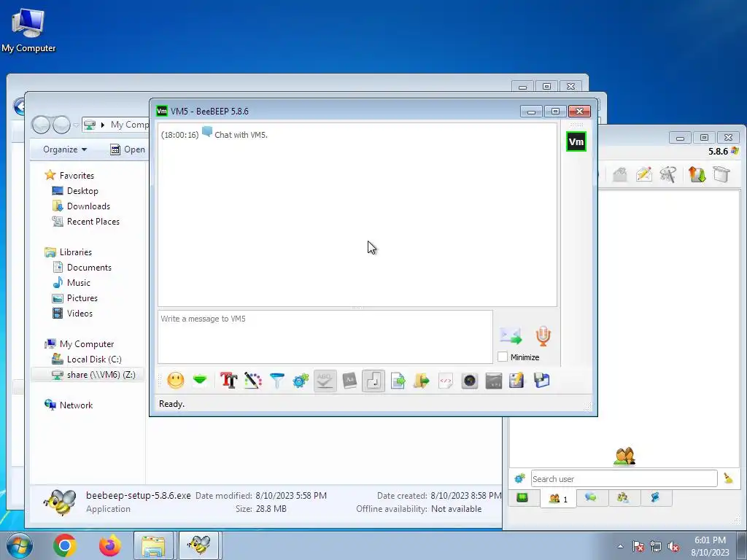Viewport: 747px width, 560px height.
Task: Launch Firefox from the taskbar
Action: point(109,545)
